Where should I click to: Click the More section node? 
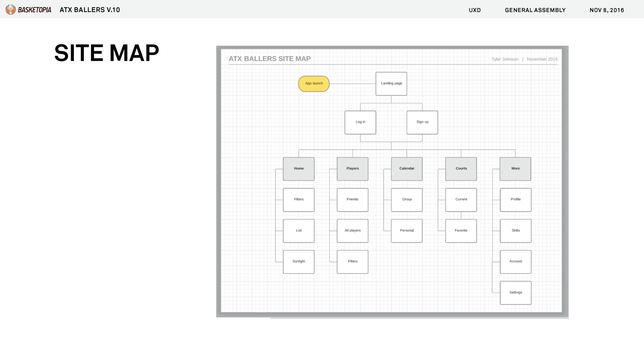(x=515, y=169)
